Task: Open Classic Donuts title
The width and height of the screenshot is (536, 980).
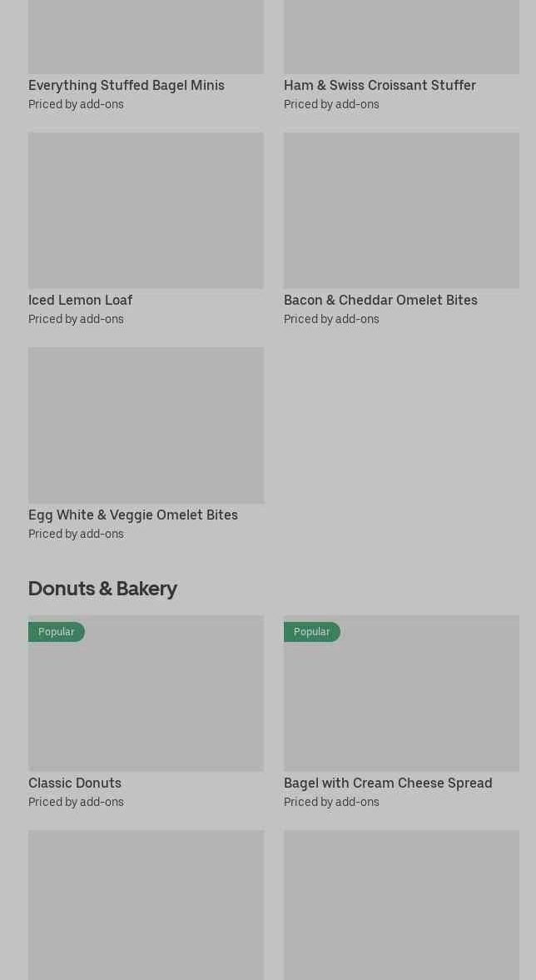Action: point(75,784)
